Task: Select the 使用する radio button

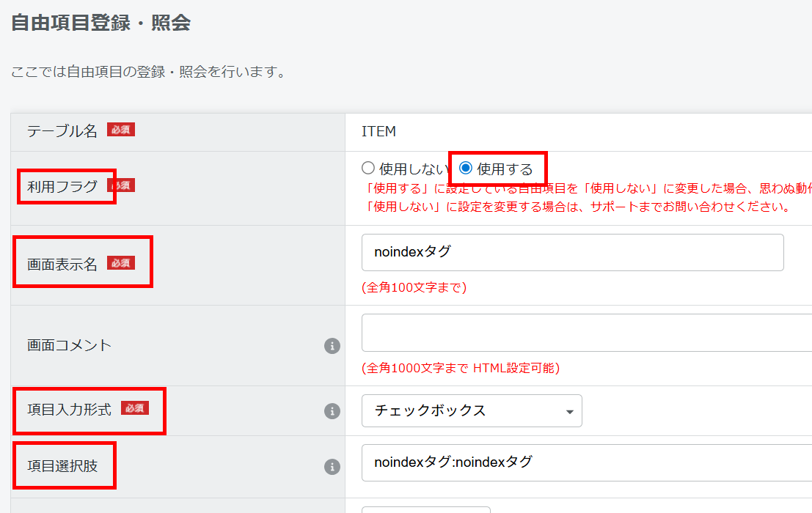Action: [x=466, y=168]
